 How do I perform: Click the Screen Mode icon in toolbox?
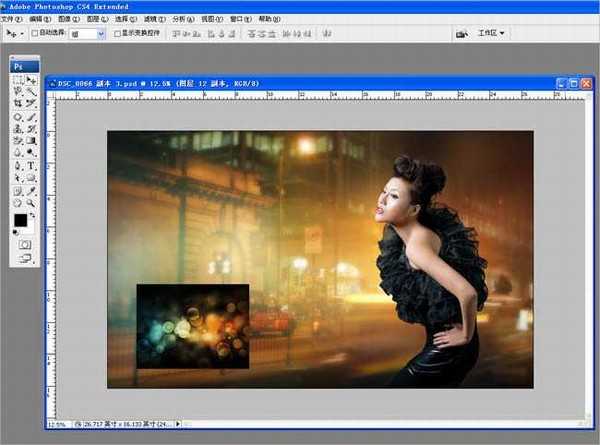point(25,259)
